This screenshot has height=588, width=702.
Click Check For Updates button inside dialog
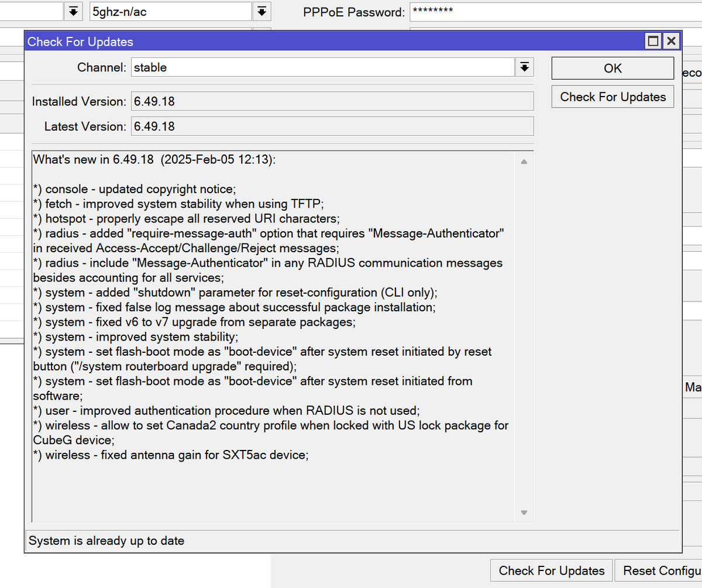[x=612, y=97]
